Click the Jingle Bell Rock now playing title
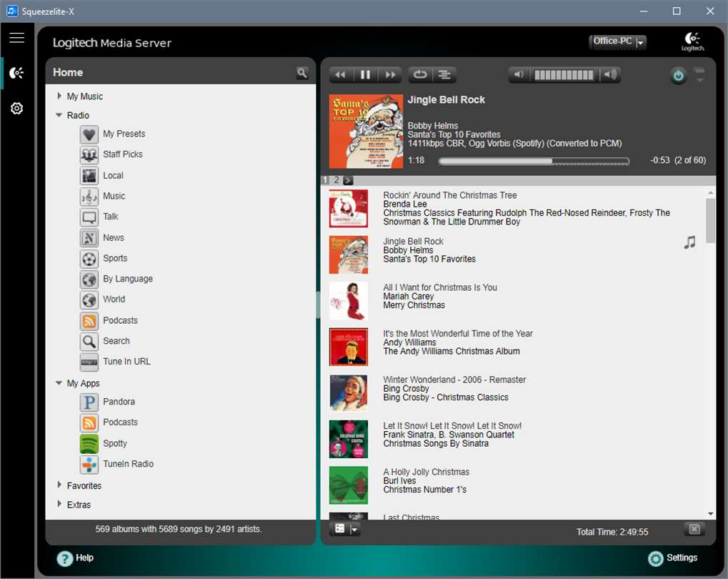 tap(447, 99)
